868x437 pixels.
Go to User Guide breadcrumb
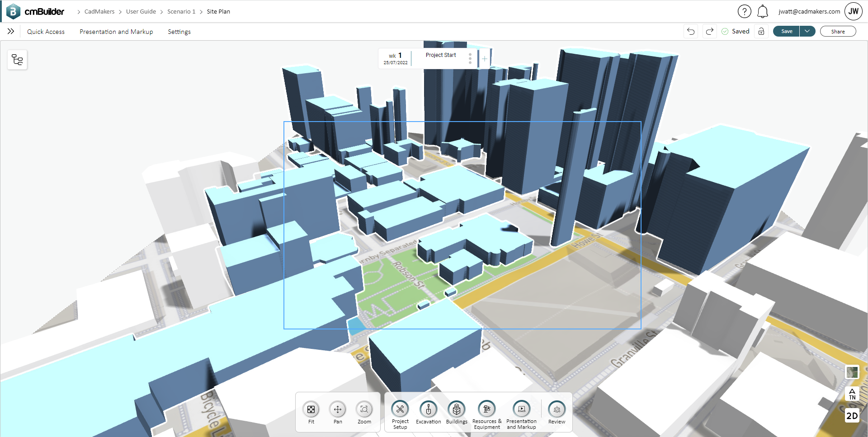[141, 12]
